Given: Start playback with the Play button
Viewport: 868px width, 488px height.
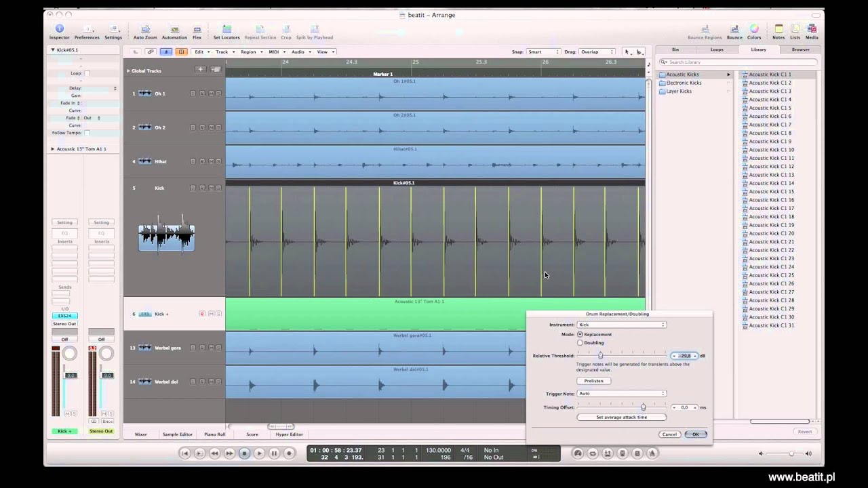Looking at the screenshot, I should tap(259, 453).
